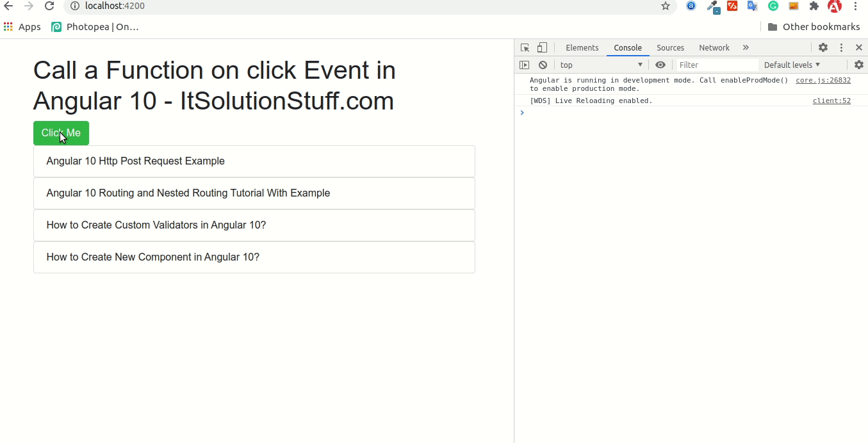This screenshot has height=443, width=868.
Task: Open the Chrome extensions puzzle icon
Action: tap(814, 6)
